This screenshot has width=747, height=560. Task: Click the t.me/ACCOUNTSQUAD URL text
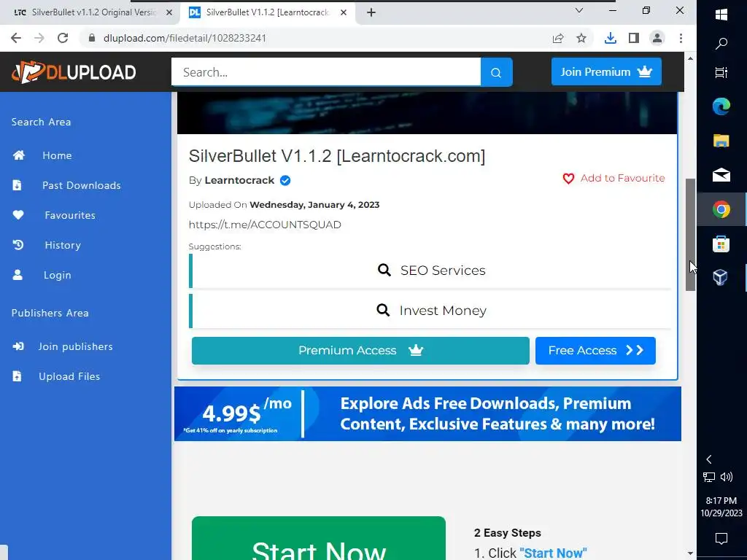coord(265,225)
